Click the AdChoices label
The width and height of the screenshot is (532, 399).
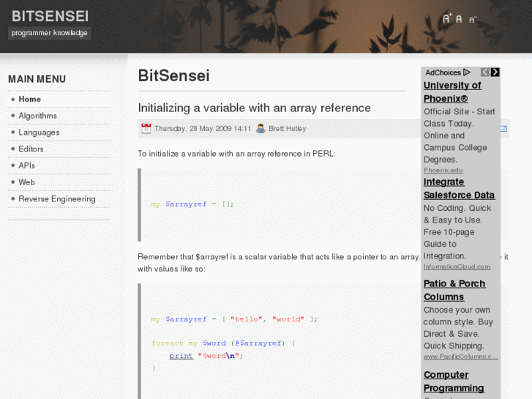click(443, 72)
